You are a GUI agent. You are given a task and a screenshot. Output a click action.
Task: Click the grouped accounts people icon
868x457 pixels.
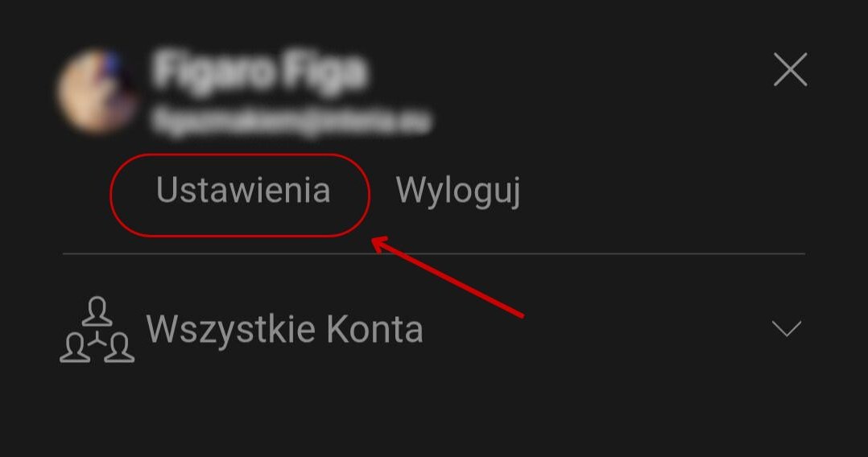97,330
